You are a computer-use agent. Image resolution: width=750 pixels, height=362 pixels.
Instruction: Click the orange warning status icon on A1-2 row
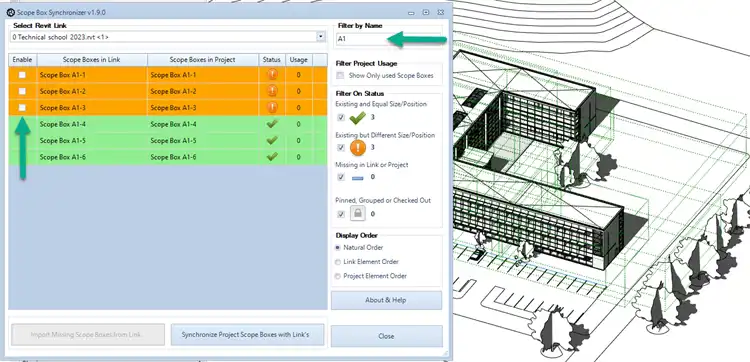click(272, 91)
